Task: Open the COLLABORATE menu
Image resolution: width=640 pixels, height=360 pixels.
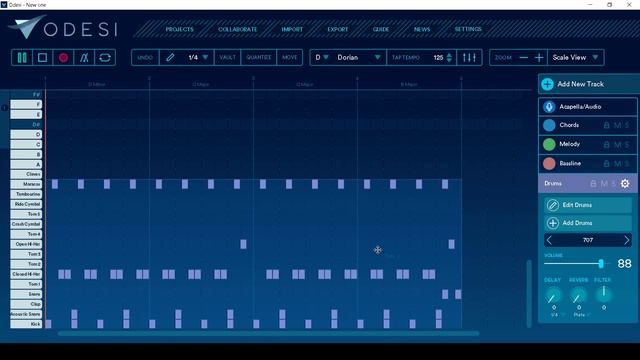Action: (x=238, y=29)
